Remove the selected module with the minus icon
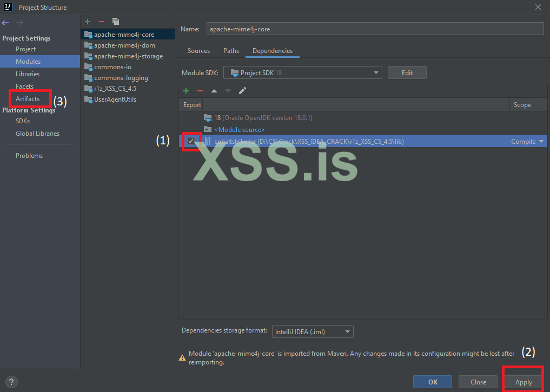The image size is (550, 392). click(102, 22)
